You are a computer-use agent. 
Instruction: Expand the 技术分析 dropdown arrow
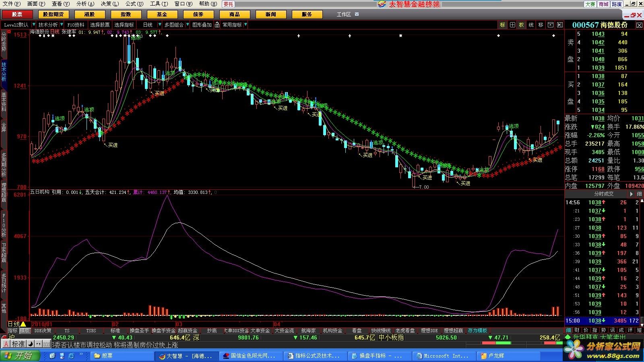point(61,25)
